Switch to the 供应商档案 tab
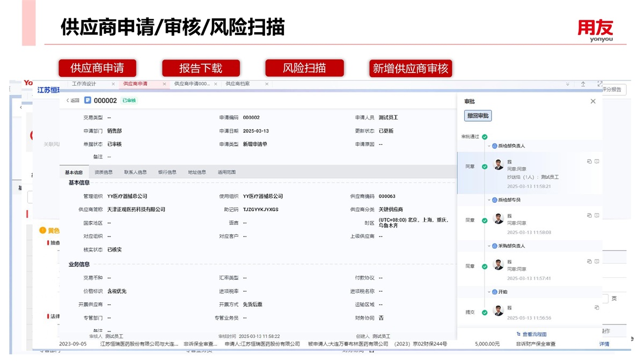 click(238, 84)
